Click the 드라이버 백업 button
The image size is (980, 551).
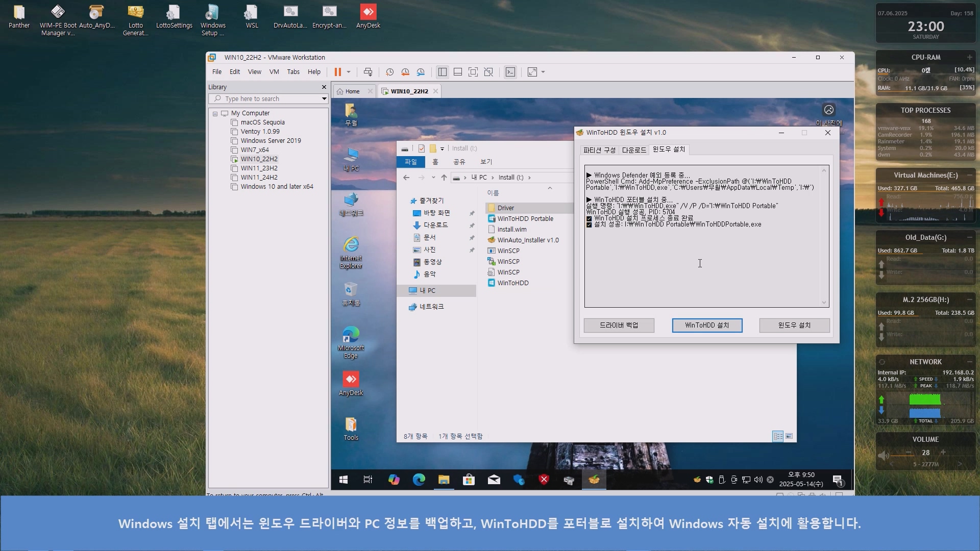[619, 325]
